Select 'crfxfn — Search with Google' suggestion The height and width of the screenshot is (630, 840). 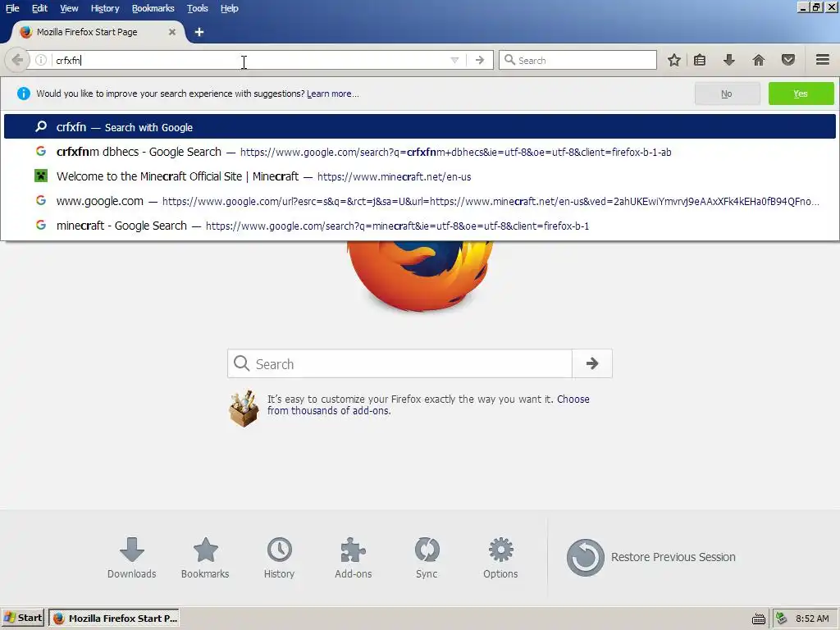(420, 127)
